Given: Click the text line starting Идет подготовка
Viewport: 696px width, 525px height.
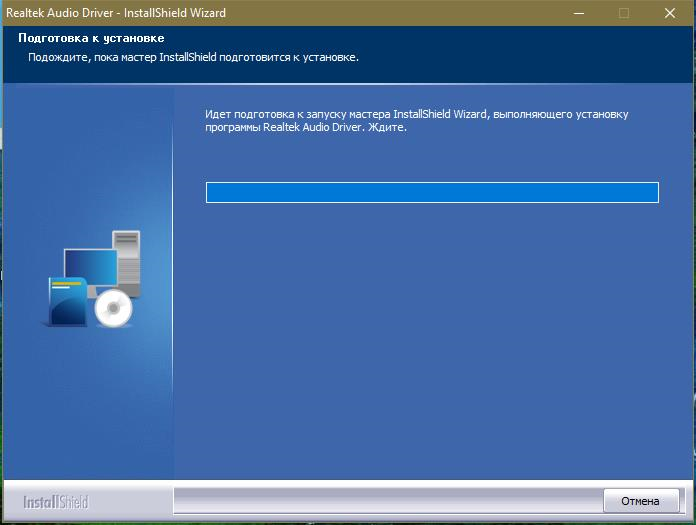Looking at the screenshot, I should [x=416, y=115].
